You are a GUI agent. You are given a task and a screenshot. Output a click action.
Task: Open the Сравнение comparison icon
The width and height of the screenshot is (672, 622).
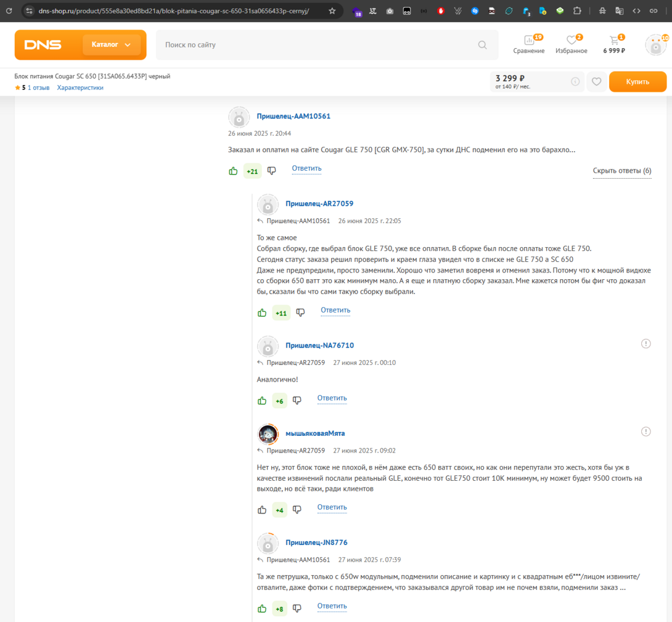(528, 41)
